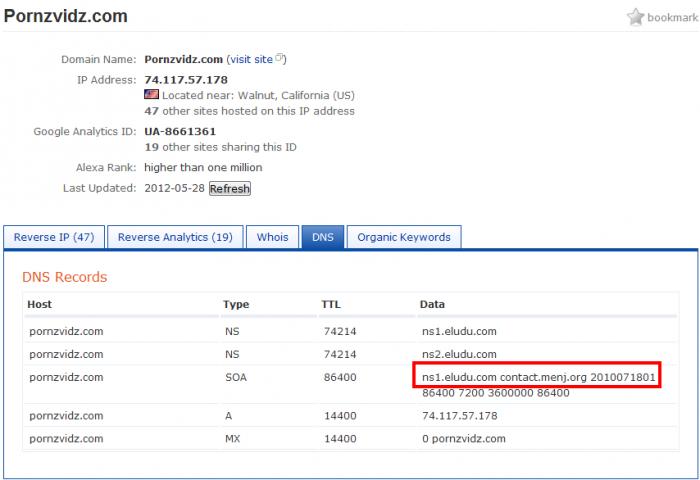The width and height of the screenshot is (700, 480).
Task: Click the bookmark star icon
Action: point(635,17)
